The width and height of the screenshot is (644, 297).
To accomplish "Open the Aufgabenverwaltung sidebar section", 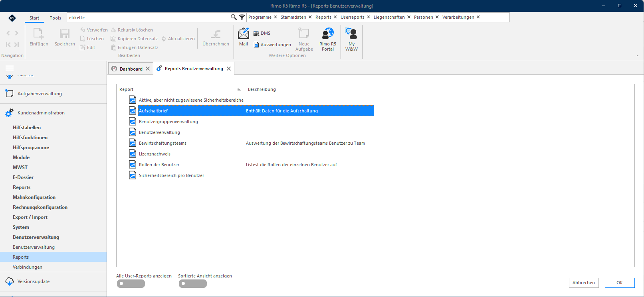I will click(54, 94).
